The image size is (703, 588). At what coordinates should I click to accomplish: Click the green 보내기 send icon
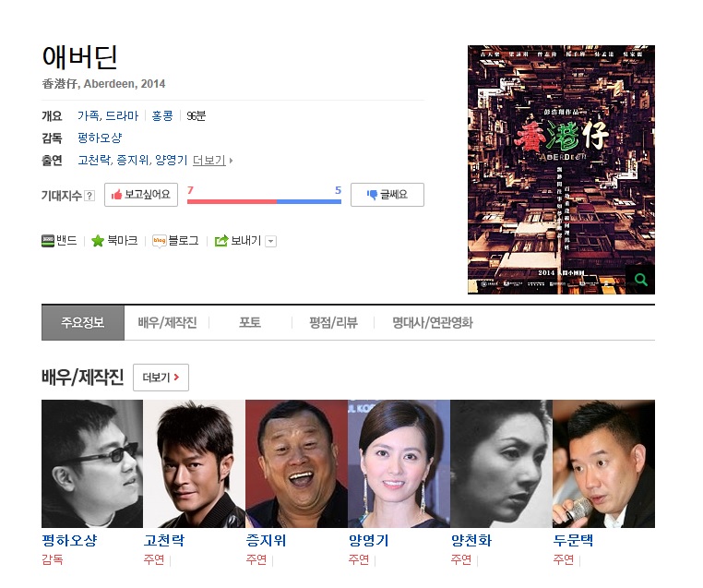click(221, 241)
